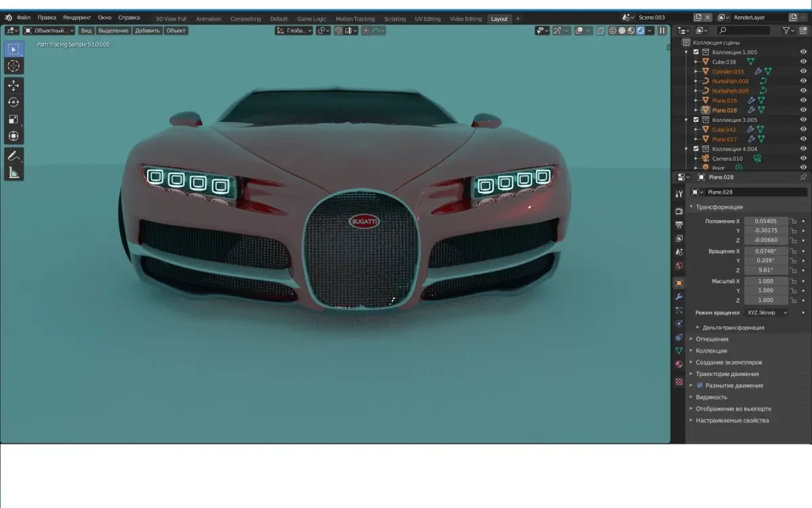Expand the Отношения panel
The height and width of the screenshot is (508, 812).
pyautogui.click(x=712, y=339)
